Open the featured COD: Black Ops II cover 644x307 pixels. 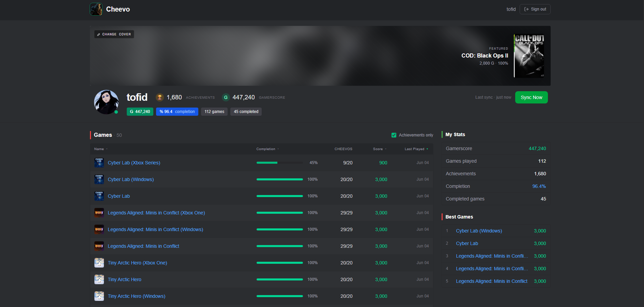coord(529,56)
